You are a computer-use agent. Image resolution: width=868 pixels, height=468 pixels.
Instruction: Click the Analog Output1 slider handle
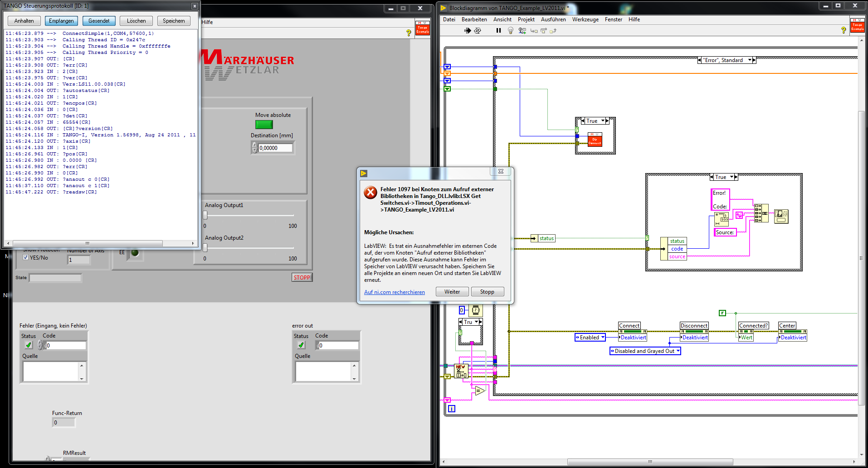(205, 215)
